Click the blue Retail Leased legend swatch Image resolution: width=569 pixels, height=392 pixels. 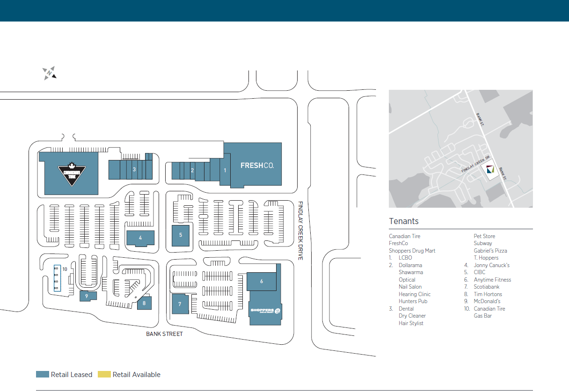43,374
